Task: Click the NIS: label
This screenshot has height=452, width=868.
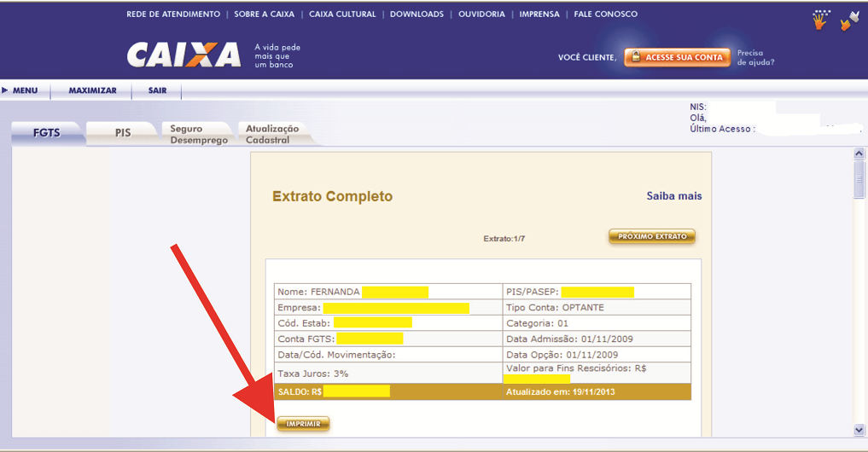Action: (x=697, y=107)
